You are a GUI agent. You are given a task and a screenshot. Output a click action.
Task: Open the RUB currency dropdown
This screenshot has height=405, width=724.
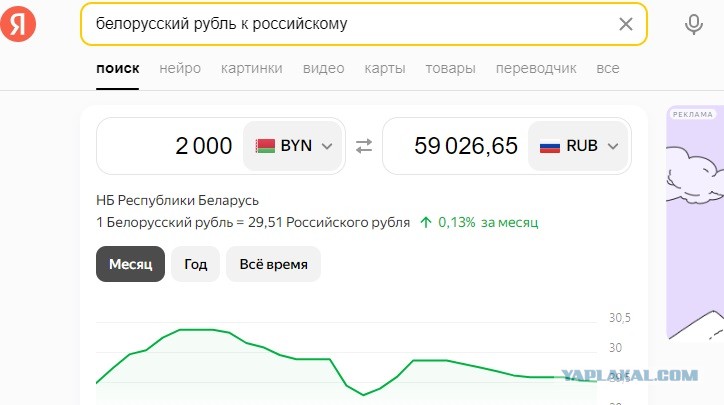pos(578,146)
